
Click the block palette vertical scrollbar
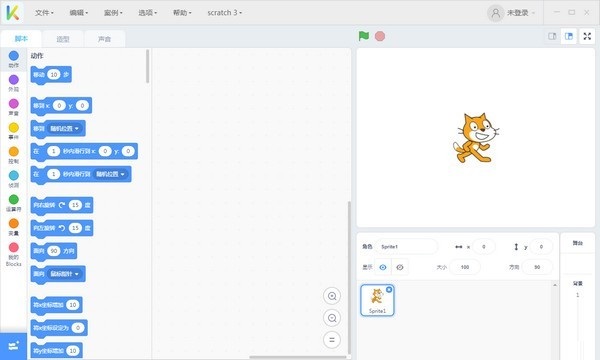(147, 66)
